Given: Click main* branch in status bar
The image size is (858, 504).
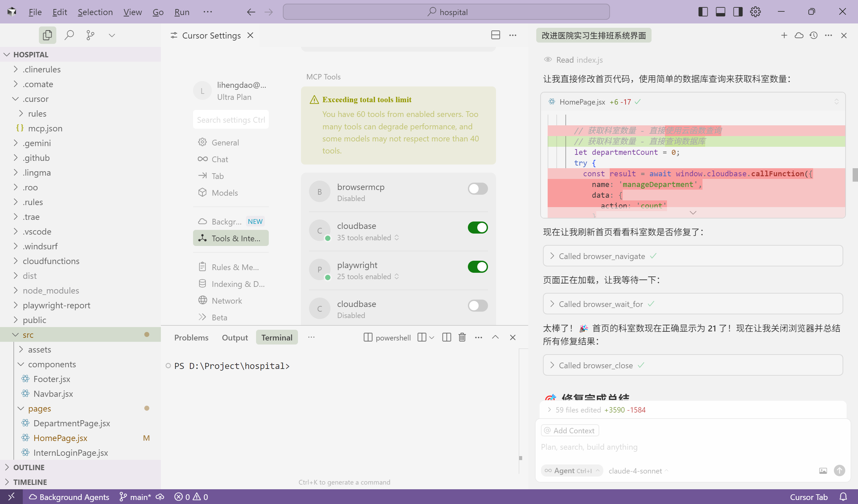Looking at the screenshot, I should (x=135, y=497).
